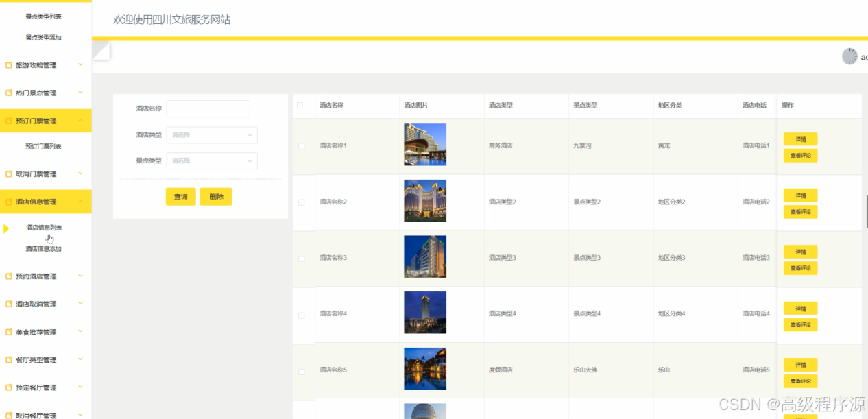View 详情 for 酒店名称3

click(x=800, y=252)
